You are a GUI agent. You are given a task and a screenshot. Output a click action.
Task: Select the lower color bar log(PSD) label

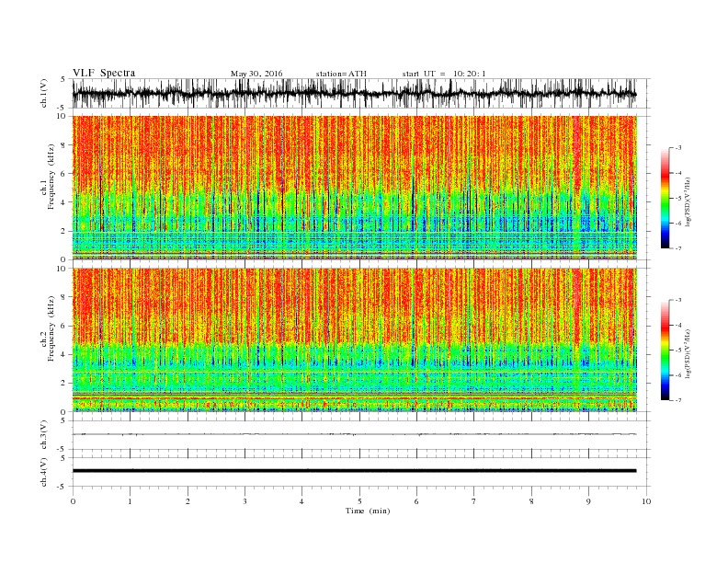[x=688, y=353]
